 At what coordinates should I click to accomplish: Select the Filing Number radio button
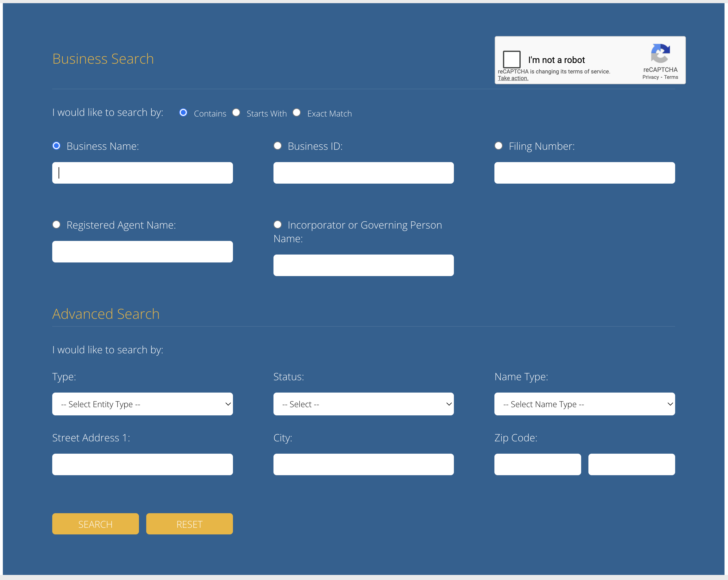499,146
